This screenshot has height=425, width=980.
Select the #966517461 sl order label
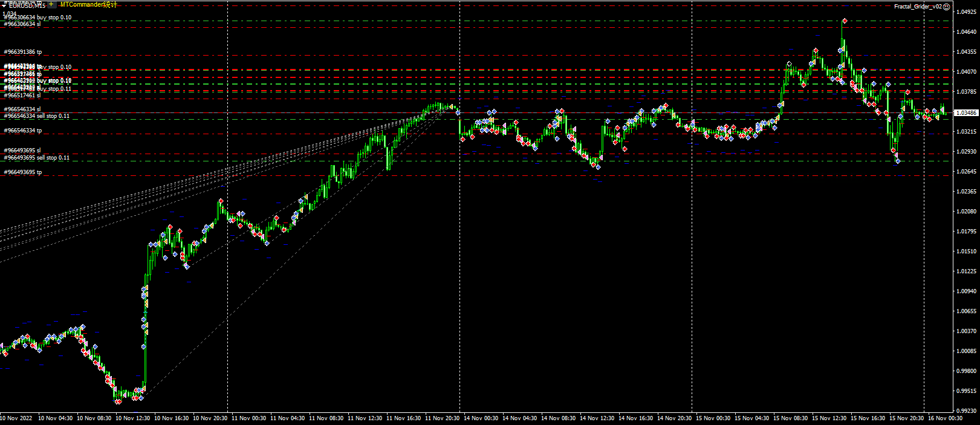click(x=22, y=96)
